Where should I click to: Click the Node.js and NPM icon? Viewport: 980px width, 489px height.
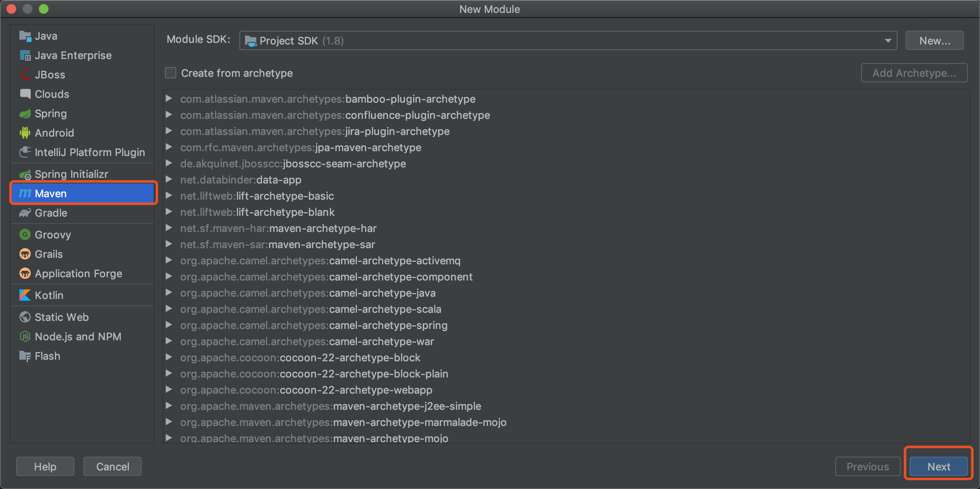click(x=25, y=337)
